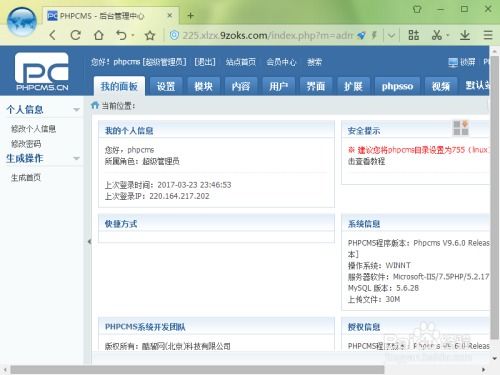
Task: Reload the page with the refresh icon
Action: 76,35
